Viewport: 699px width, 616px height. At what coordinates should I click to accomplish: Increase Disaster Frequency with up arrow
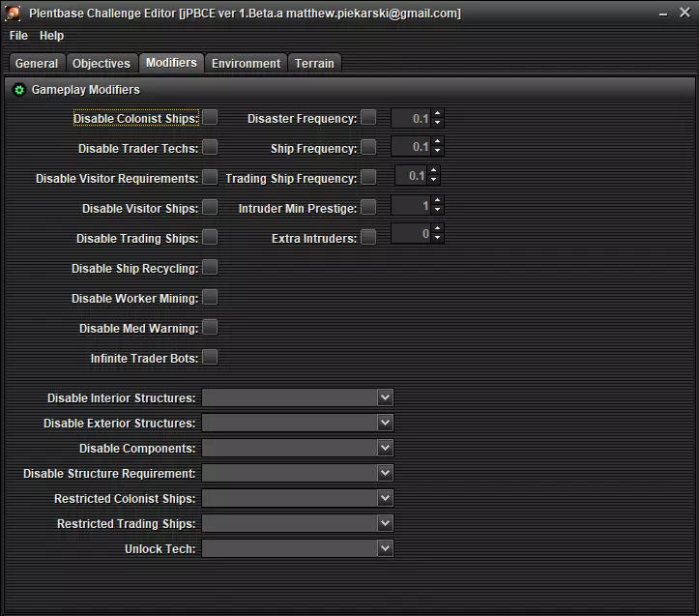pyautogui.click(x=437, y=113)
